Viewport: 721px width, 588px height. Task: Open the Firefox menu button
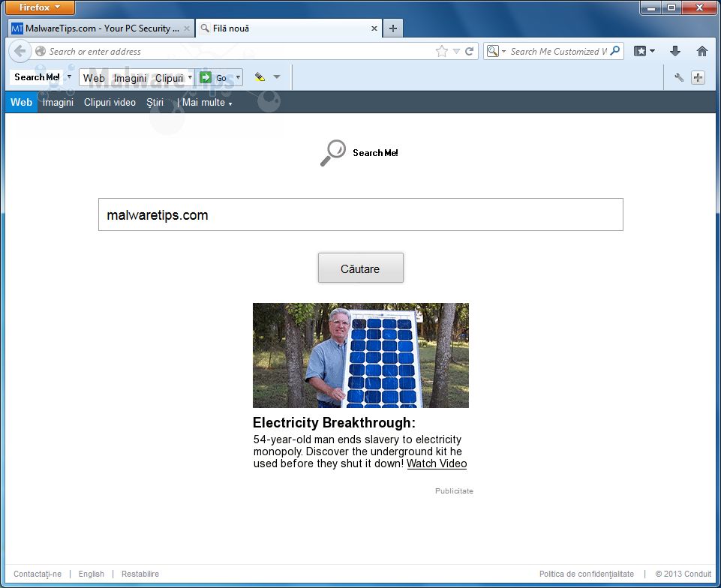coord(40,7)
